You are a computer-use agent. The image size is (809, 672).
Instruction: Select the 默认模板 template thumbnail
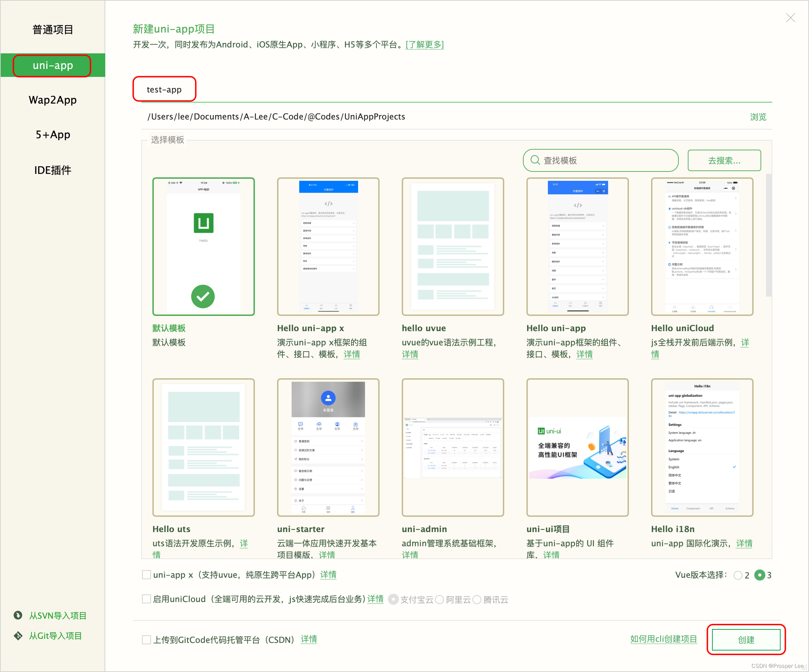point(203,247)
